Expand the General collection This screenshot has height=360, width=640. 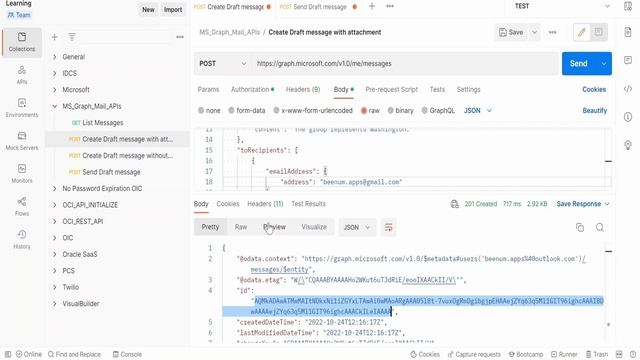[54, 57]
